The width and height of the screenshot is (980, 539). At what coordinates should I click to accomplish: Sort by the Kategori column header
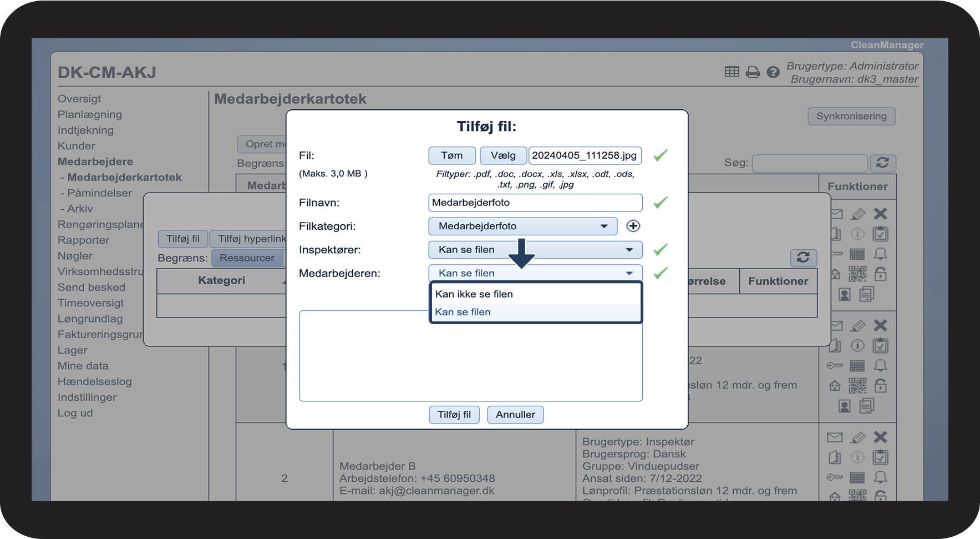pos(221,280)
